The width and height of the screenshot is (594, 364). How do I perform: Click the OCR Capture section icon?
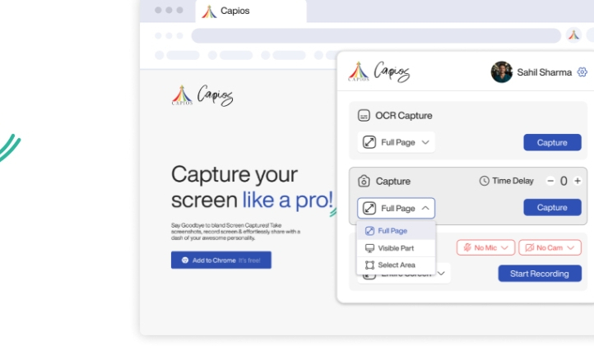(x=364, y=115)
